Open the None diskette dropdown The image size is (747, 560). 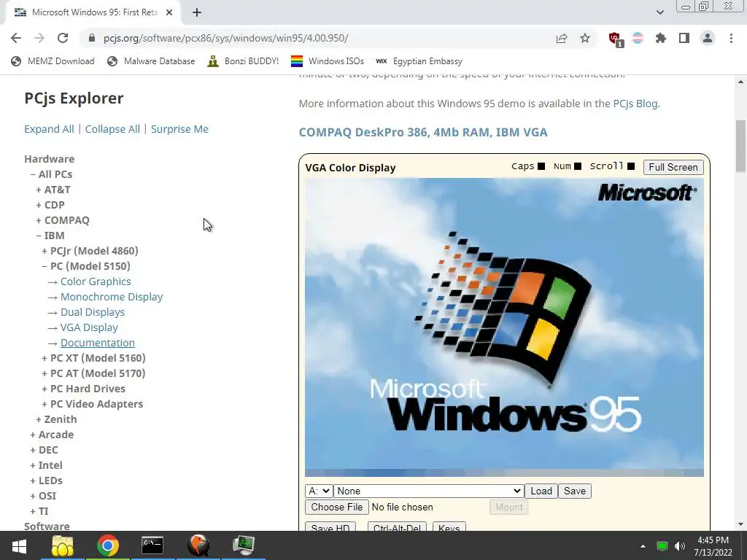(429, 491)
